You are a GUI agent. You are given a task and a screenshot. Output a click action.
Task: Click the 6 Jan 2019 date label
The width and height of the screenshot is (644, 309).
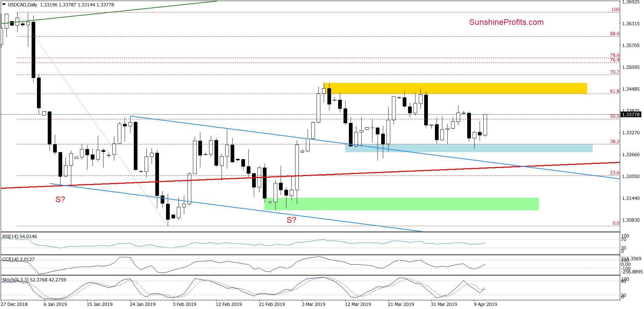pyautogui.click(x=55, y=304)
